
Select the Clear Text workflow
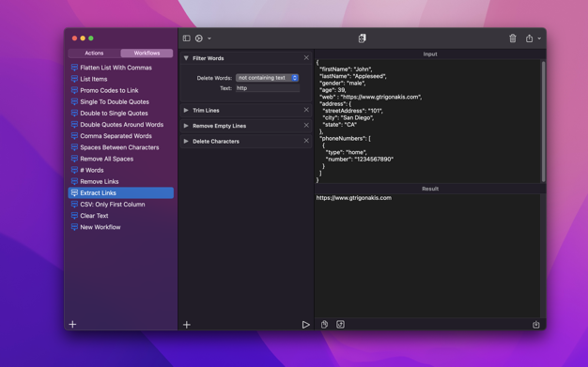pos(121,216)
